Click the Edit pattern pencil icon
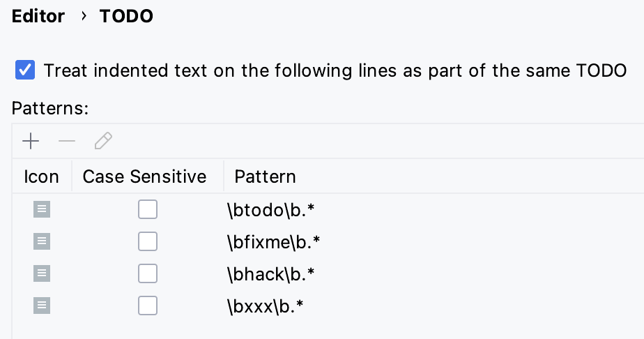This screenshot has width=644, height=339. 103,142
